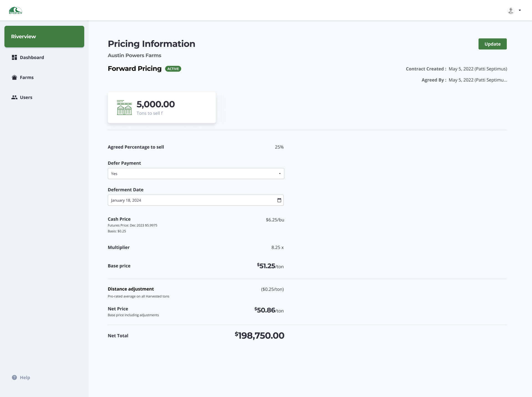
Task: Click the user avatar in the top bar
Action: coord(511,11)
